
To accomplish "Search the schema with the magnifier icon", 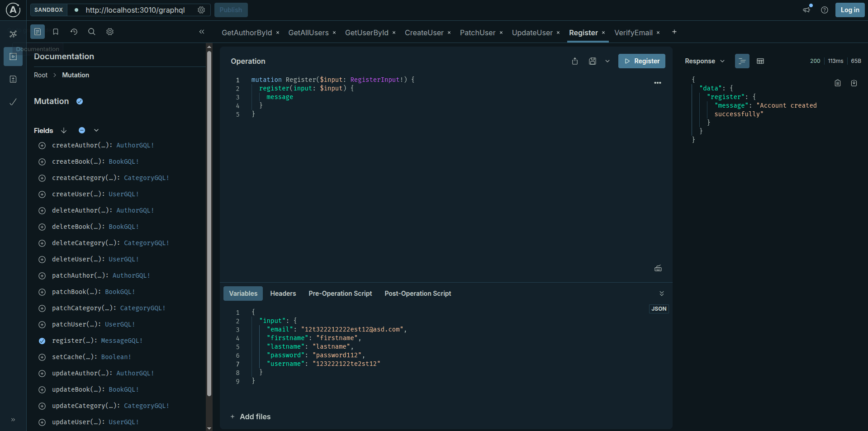I will [x=91, y=32].
